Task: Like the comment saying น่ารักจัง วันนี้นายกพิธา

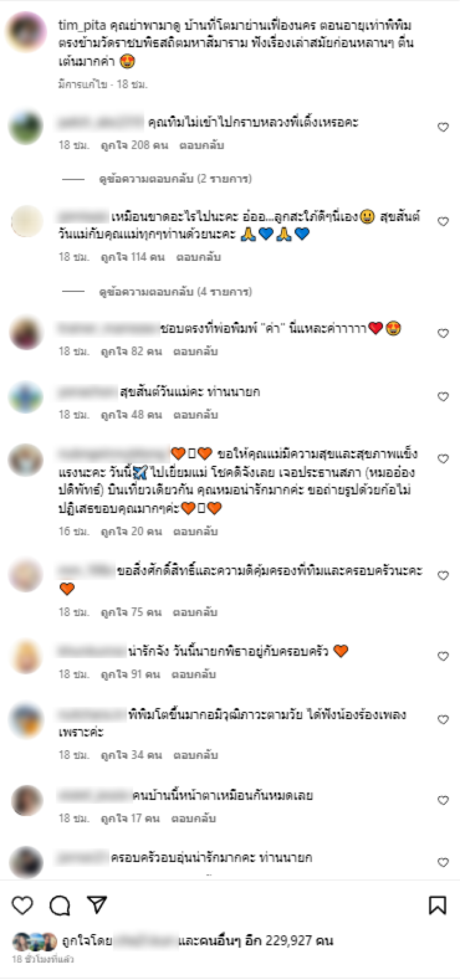Action: [443, 656]
